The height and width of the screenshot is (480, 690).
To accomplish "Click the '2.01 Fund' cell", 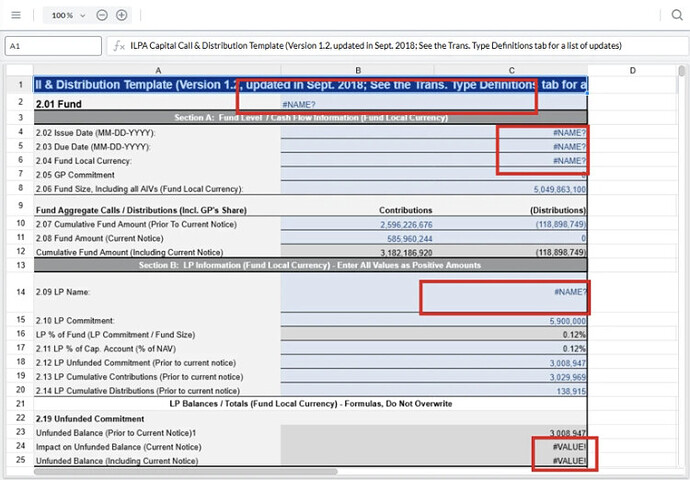I will tap(158, 104).
